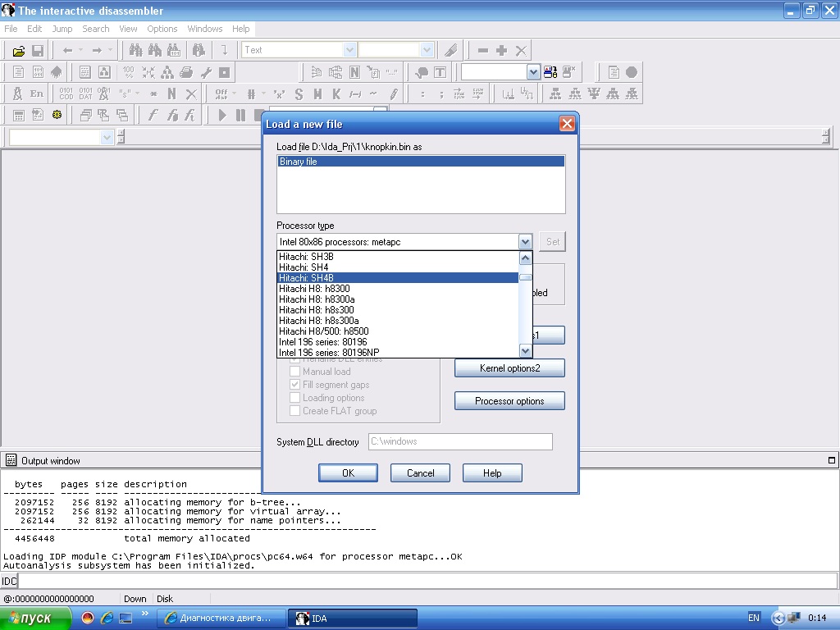Image resolution: width=840 pixels, height=630 pixels.
Task: Toggle the Fill segment gaps checkbox
Action: click(295, 385)
